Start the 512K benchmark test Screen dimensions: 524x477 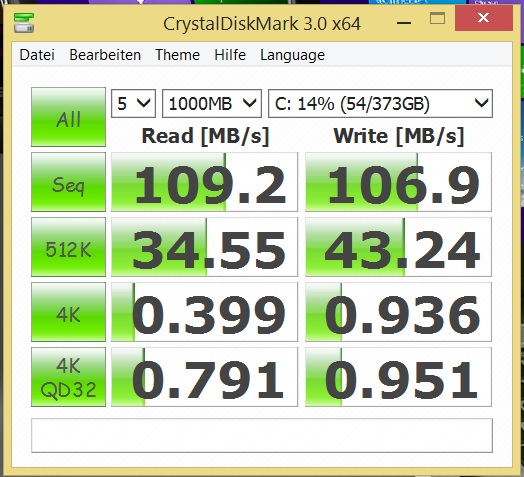click(69, 247)
